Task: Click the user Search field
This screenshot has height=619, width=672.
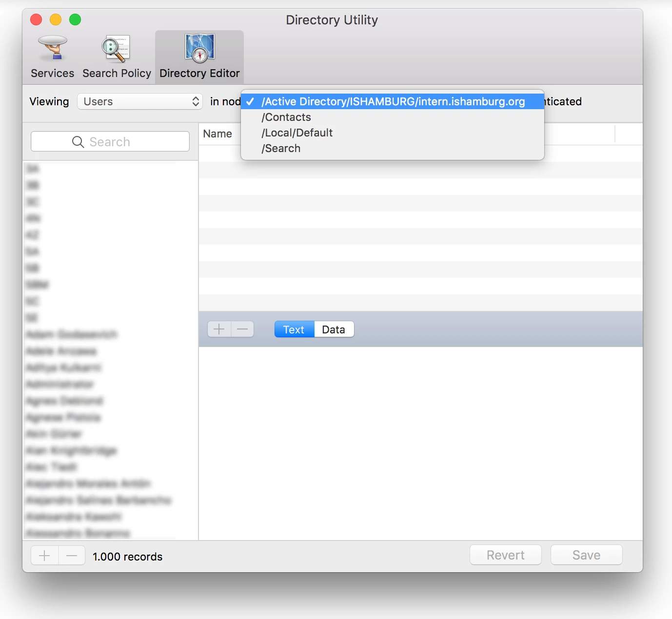Action: [x=110, y=141]
